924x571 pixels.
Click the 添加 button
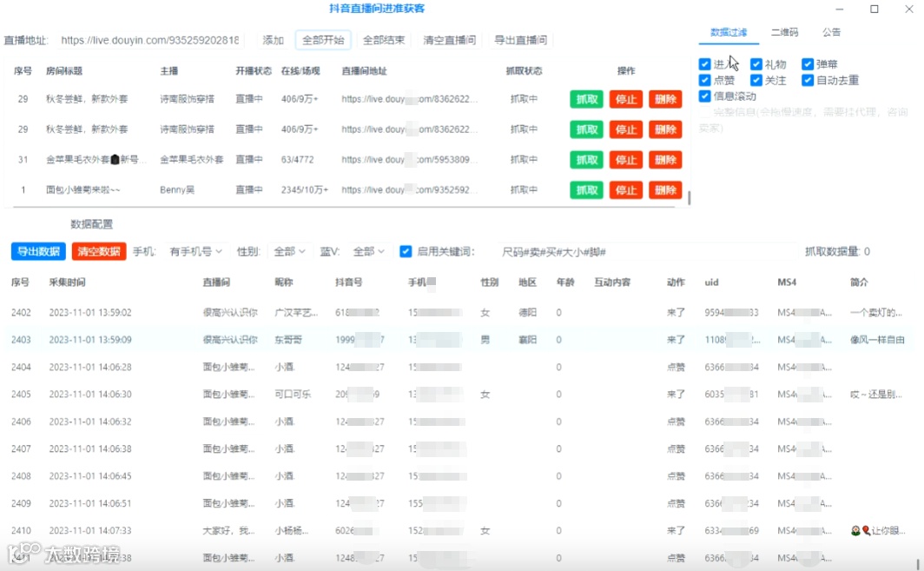tap(273, 40)
